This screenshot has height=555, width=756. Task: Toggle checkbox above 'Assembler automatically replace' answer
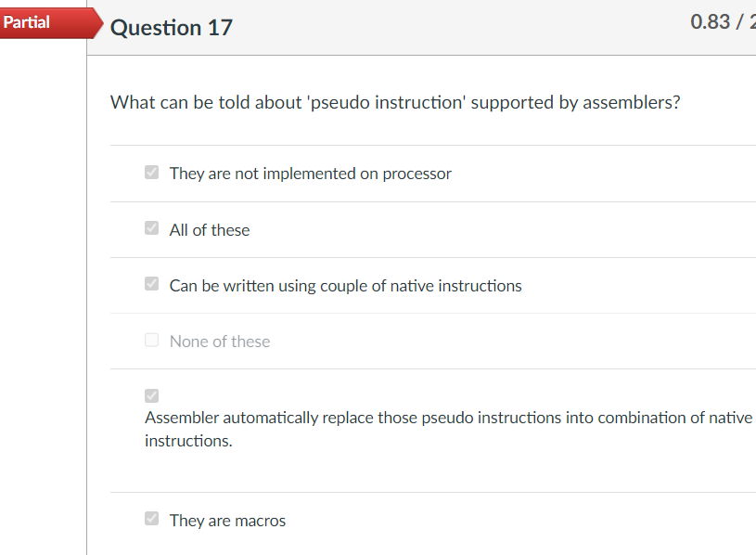[152, 395]
